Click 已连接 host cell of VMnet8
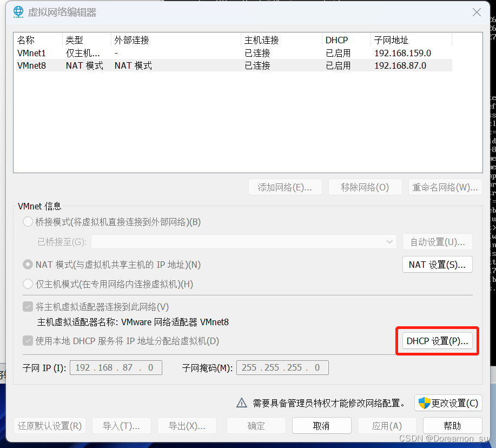Screen dimensions: 496x448 pyautogui.click(x=257, y=65)
